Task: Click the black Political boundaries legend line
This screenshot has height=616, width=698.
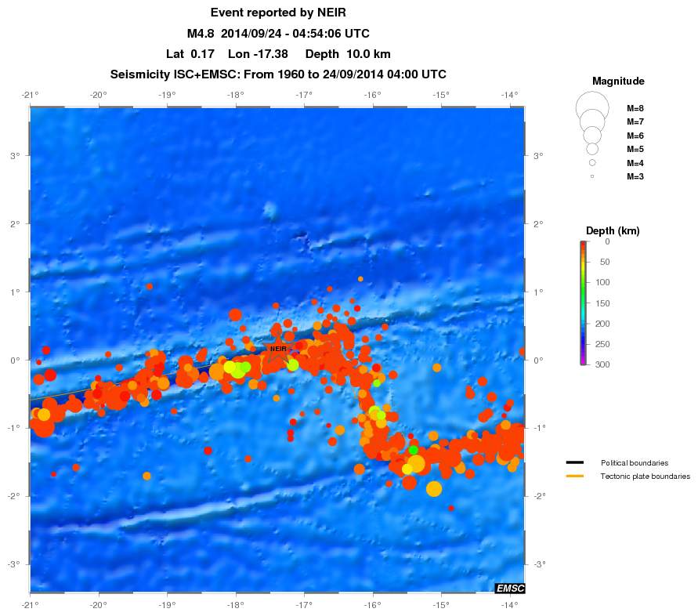Action: pos(575,462)
